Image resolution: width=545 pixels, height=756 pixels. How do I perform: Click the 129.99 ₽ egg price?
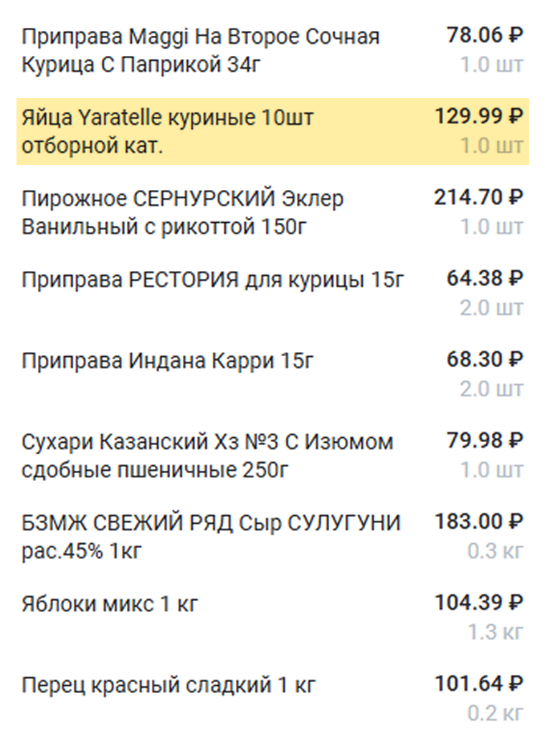479,116
